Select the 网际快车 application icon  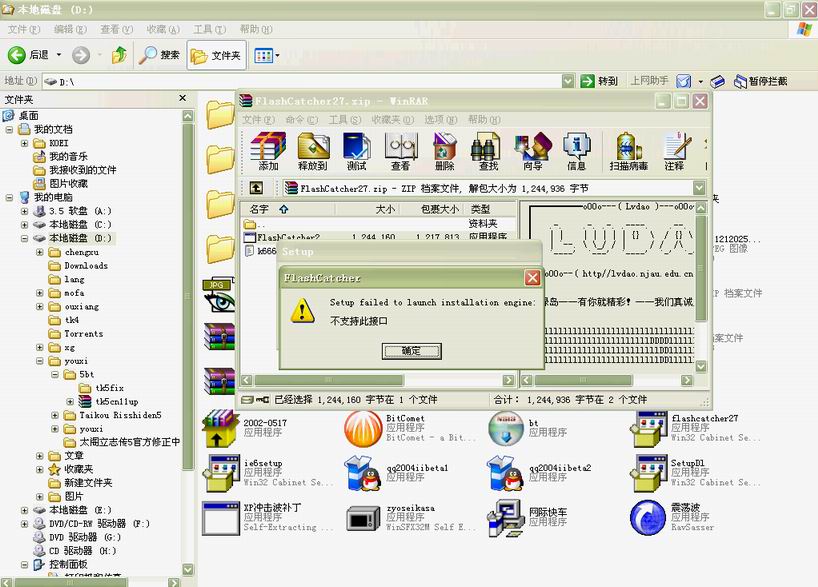[506, 518]
